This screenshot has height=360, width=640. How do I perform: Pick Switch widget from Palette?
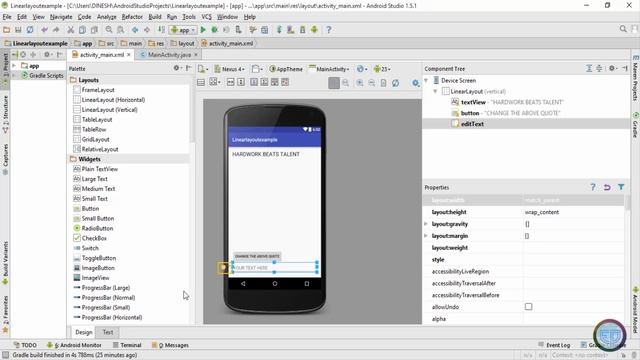[x=86, y=248]
